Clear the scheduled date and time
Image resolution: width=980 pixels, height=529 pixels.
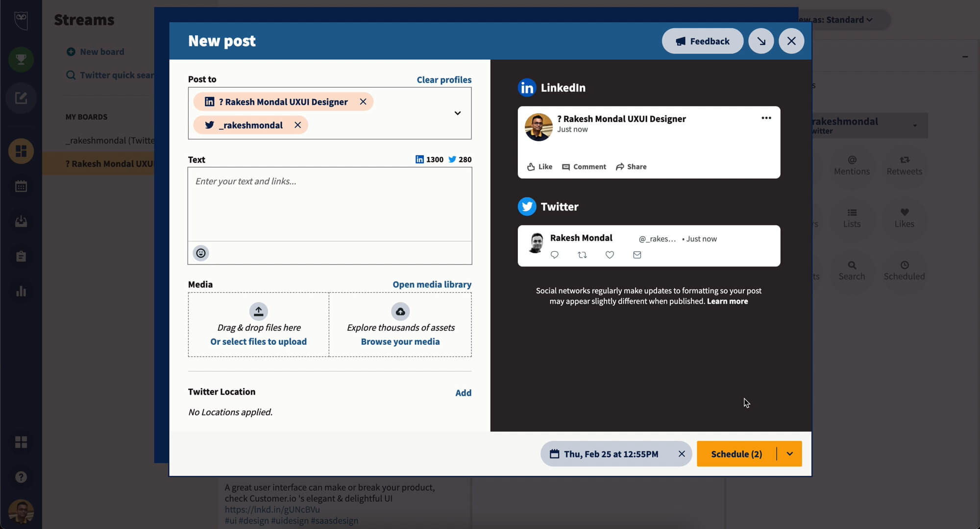pos(682,454)
